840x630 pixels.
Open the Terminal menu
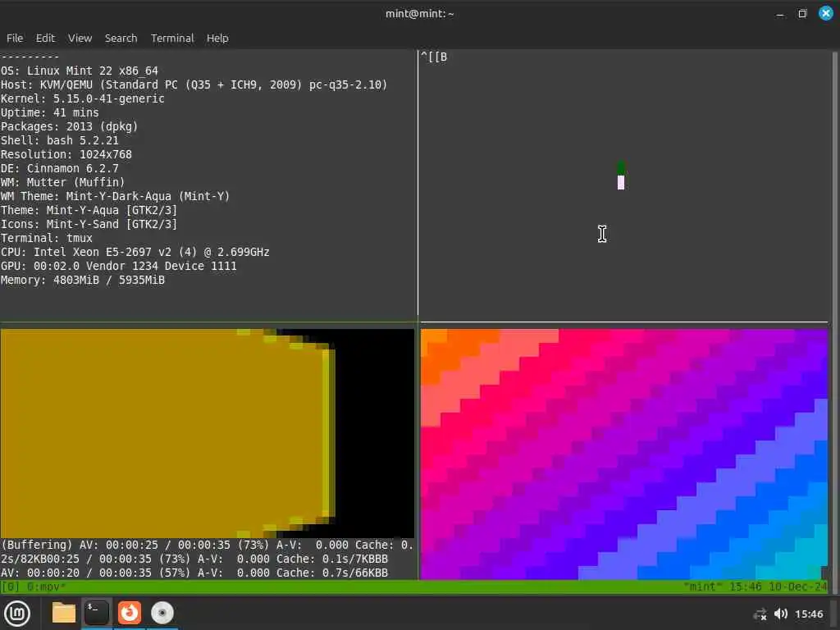tap(172, 38)
